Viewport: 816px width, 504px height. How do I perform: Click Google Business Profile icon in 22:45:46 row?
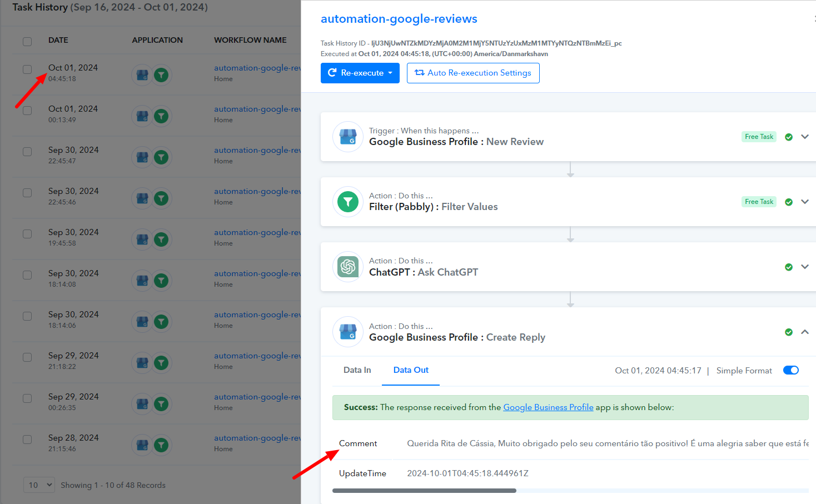point(142,198)
